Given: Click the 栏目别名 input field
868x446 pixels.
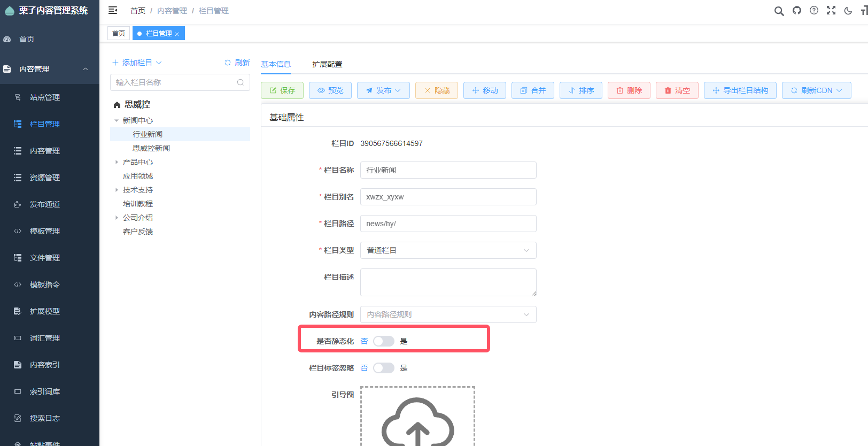Looking at the screenshot, I should (x=448, y=197).
